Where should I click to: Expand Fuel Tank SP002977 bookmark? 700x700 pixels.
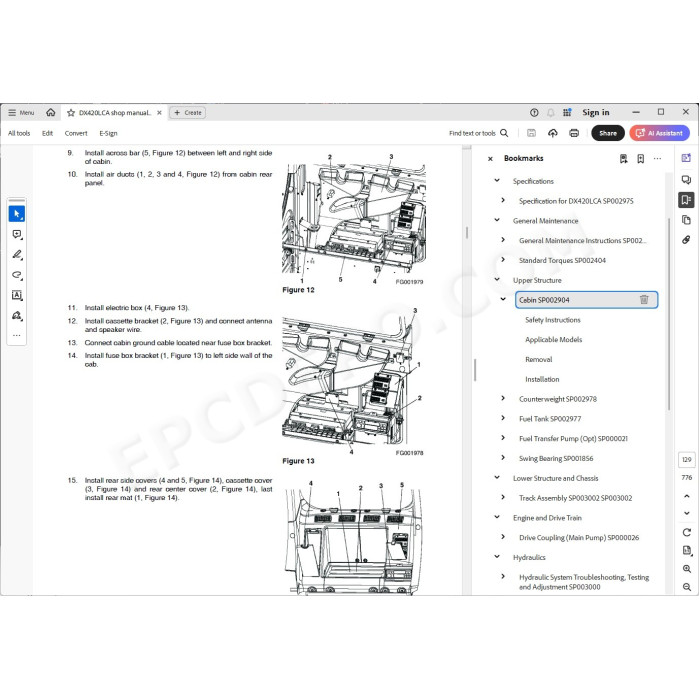coord(503,418)
